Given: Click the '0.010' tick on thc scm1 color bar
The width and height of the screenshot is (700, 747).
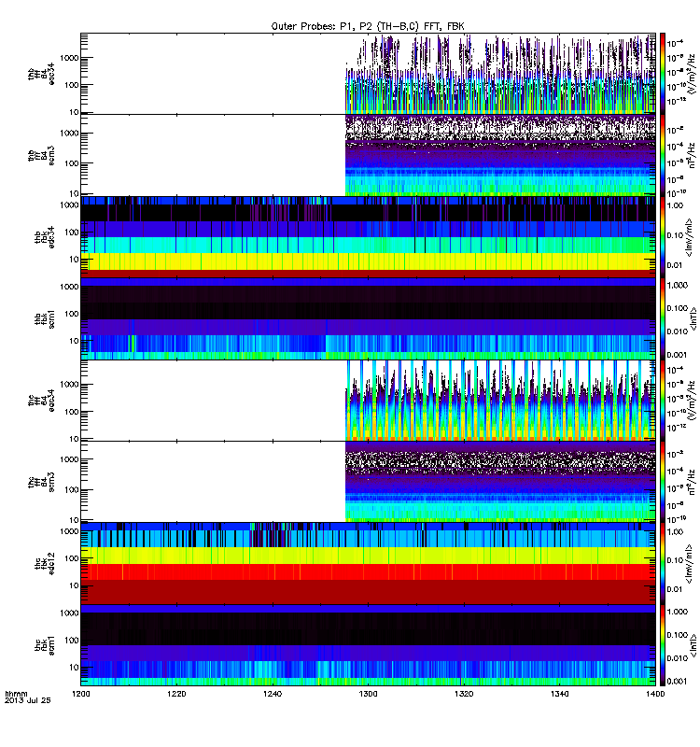Looking at the screenshot, I should pos(678,658).
